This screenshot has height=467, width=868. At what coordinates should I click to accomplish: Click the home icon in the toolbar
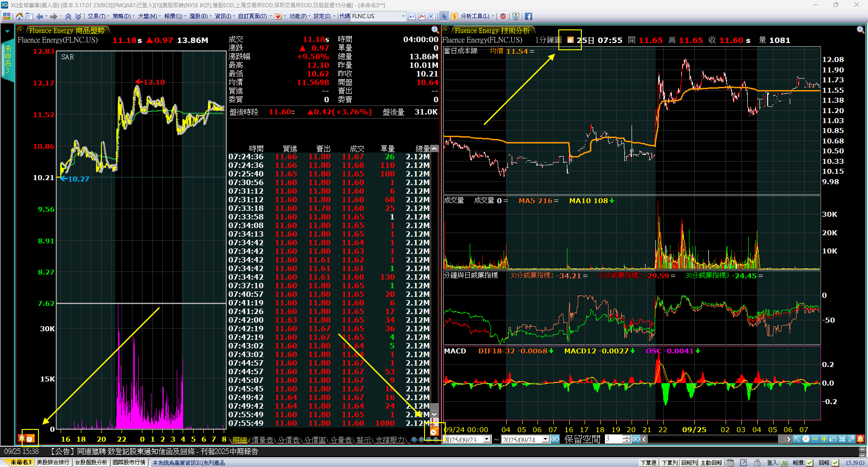pos(19,16)
